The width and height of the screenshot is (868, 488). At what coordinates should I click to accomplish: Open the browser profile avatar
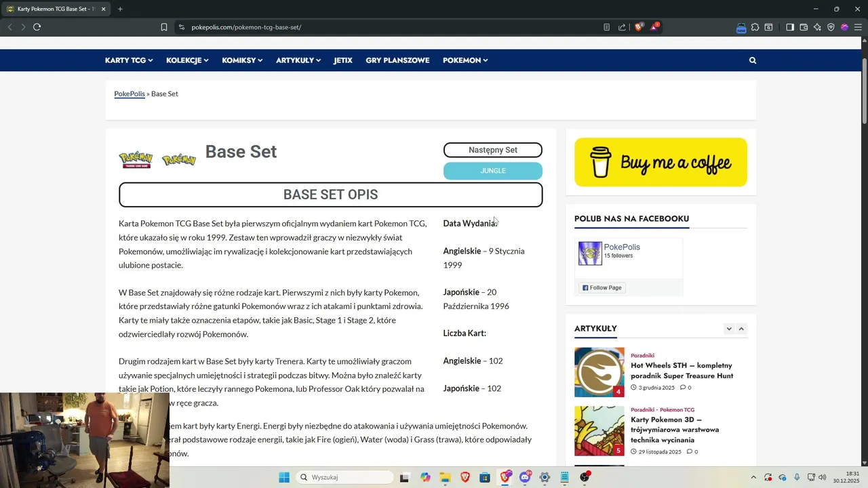tap(844, 27)
